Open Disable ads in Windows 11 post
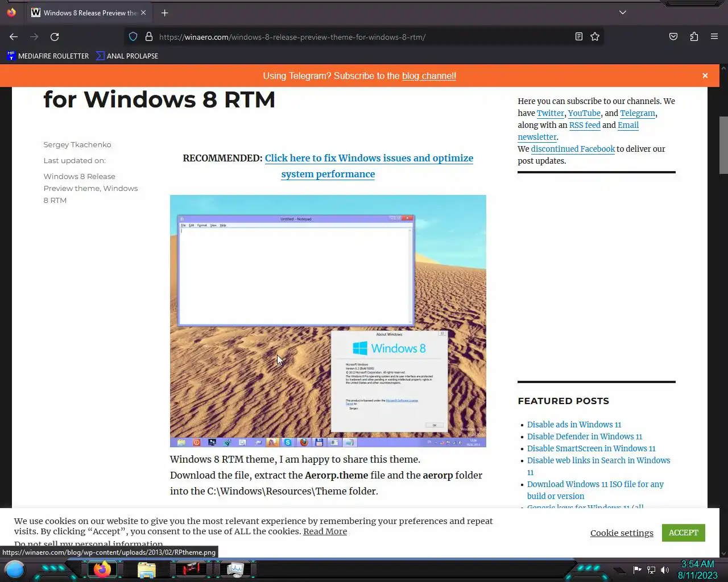 574,425
